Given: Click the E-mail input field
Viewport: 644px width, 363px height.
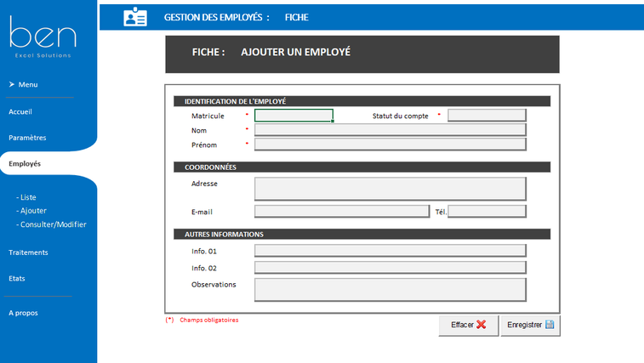Looking at the screenshot, I should coord(342,211).
